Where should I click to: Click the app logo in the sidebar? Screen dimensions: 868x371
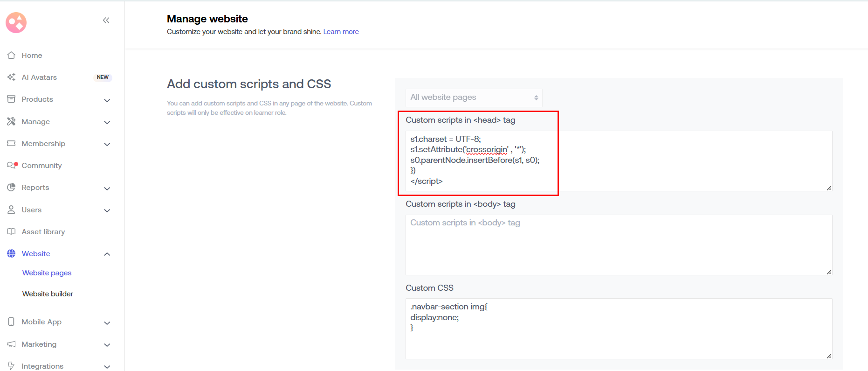tap(16, 22)
